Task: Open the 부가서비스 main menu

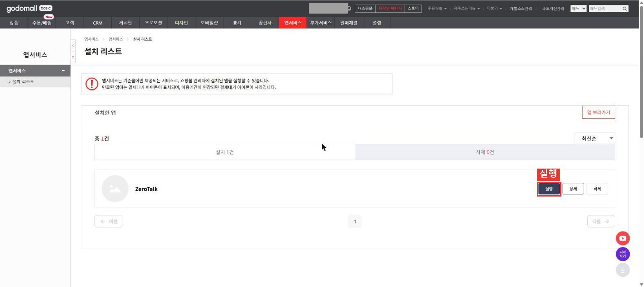Action: (321, 23)
